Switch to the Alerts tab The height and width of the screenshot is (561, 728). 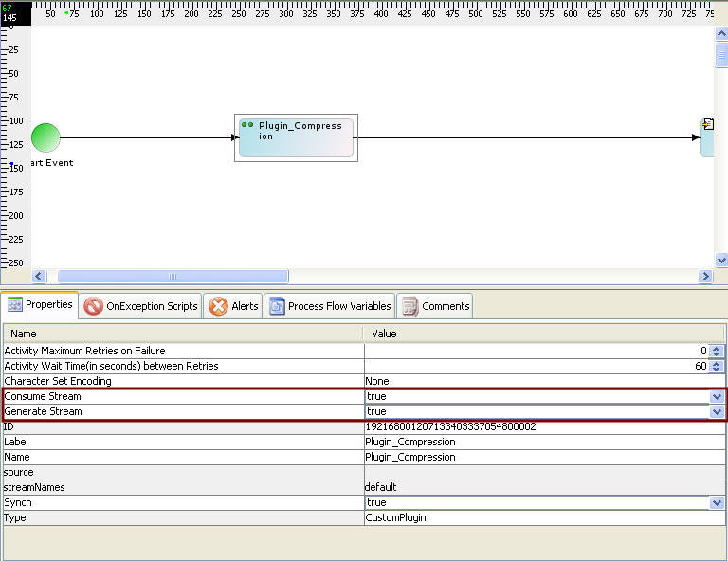(x=233, y=306)
